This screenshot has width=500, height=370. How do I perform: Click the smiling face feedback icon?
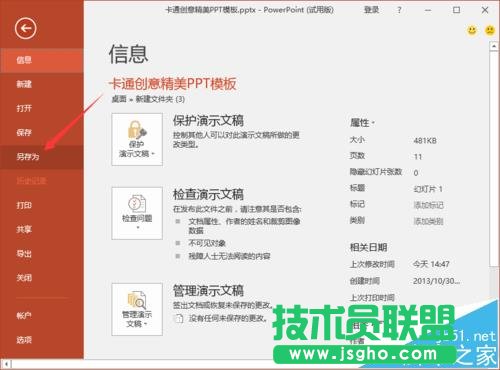[472, 31]
